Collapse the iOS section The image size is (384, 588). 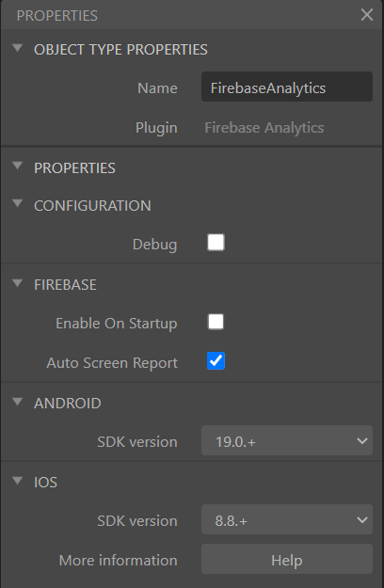click(17, 481)
